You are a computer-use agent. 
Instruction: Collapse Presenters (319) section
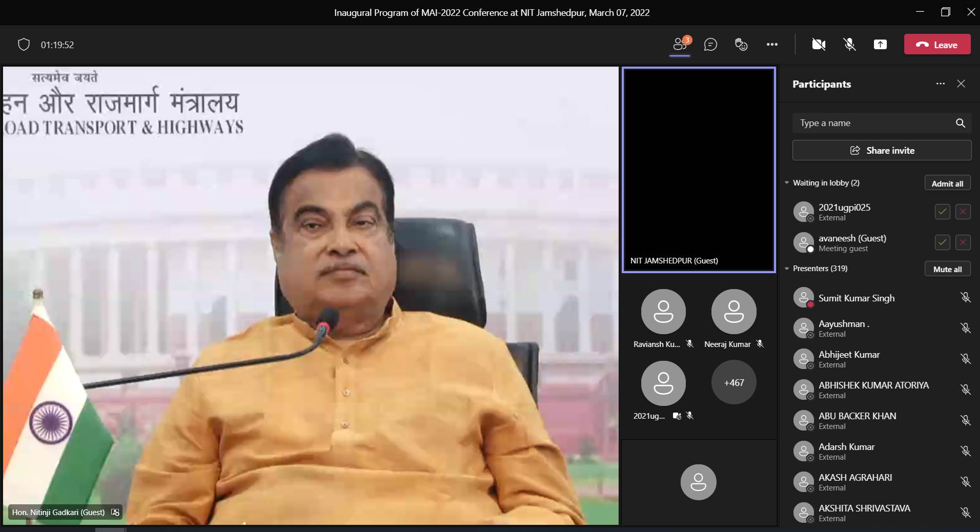coord(787,268)
